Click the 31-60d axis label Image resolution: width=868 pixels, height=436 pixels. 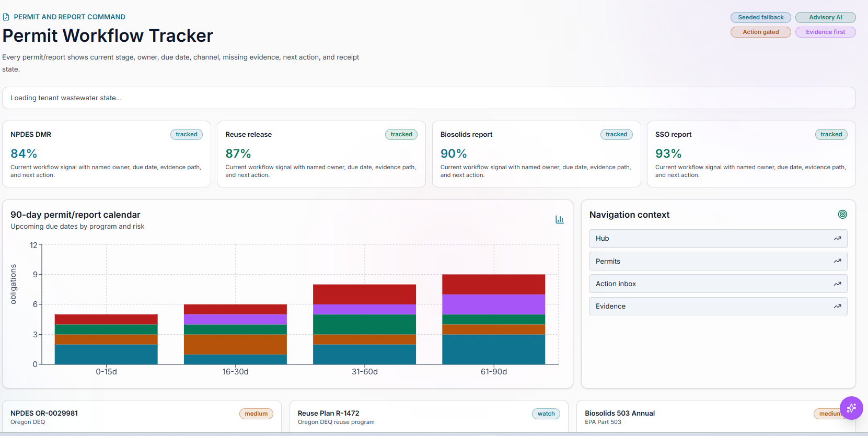click(x=365, y=372)
